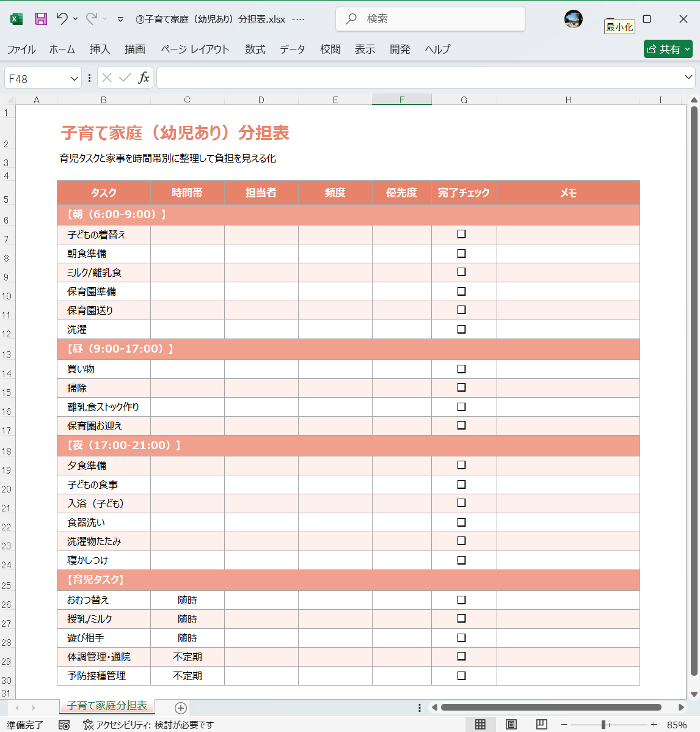Click the zoom in plus icon
This screenshot has width=700, height=732.
[654, 725]
